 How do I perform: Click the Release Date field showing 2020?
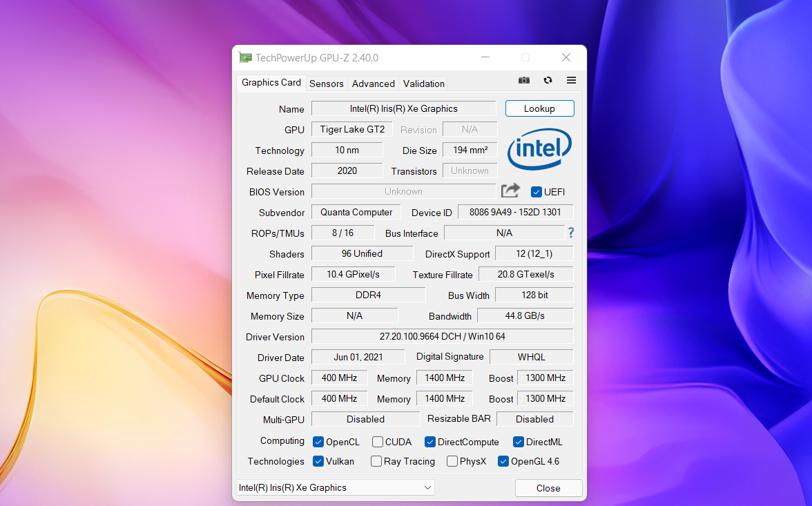pyautogui.click(x=347, y=171)
